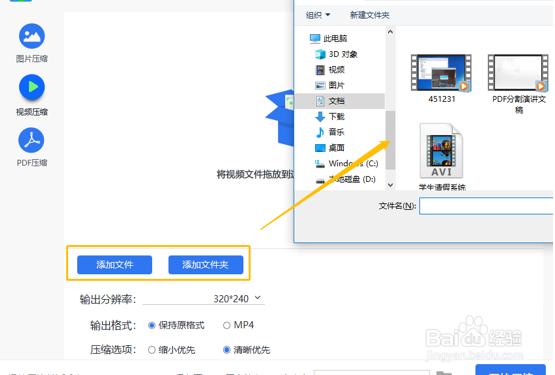
Task: Select the AVI file 学生请假系统
Action: point(442,157)
